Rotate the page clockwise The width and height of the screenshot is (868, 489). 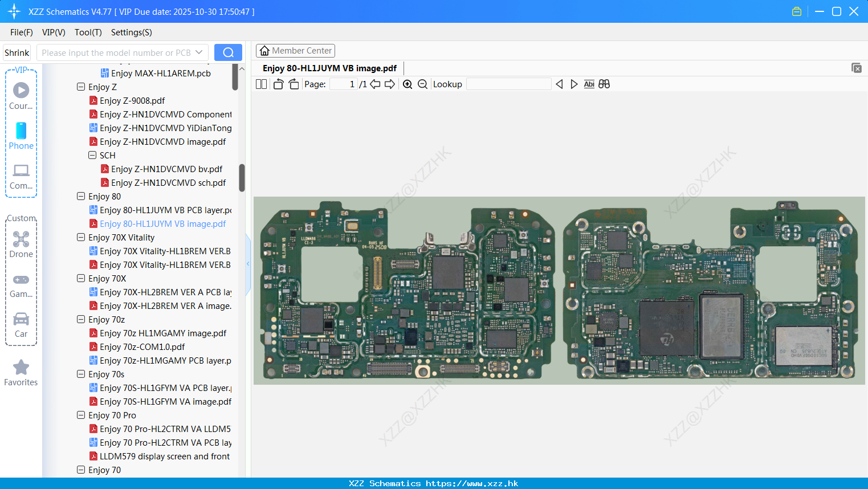point(294,84)
